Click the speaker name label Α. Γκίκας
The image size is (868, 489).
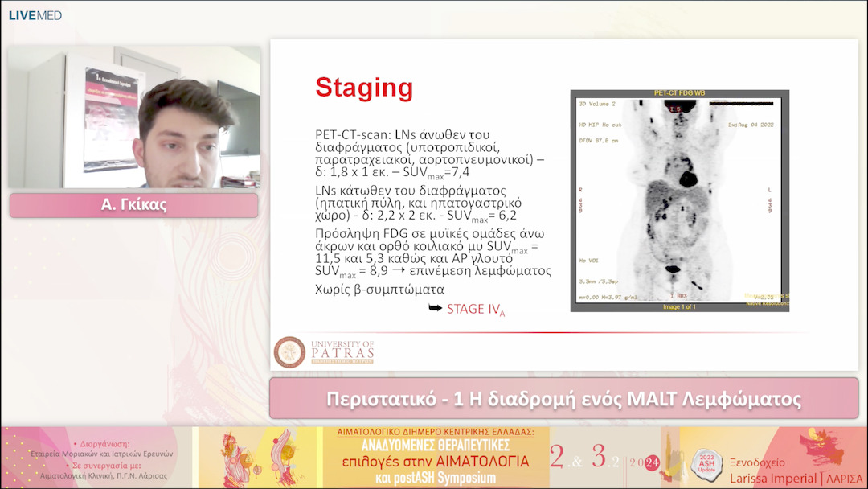point(134,205)
